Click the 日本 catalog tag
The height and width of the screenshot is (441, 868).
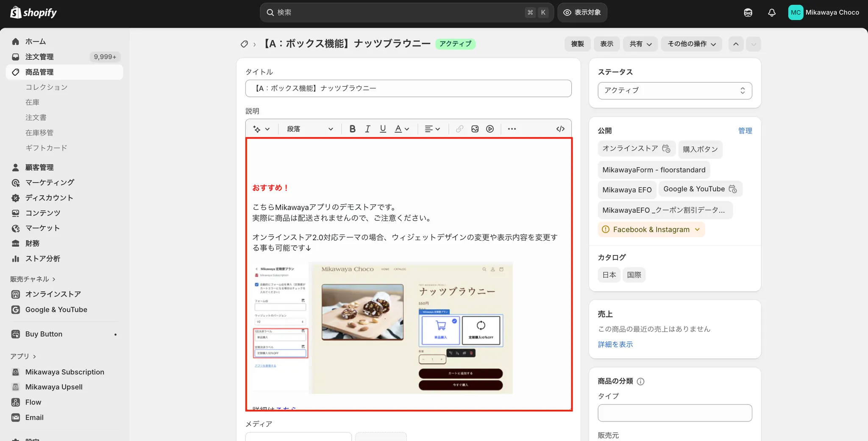point(609,275)
